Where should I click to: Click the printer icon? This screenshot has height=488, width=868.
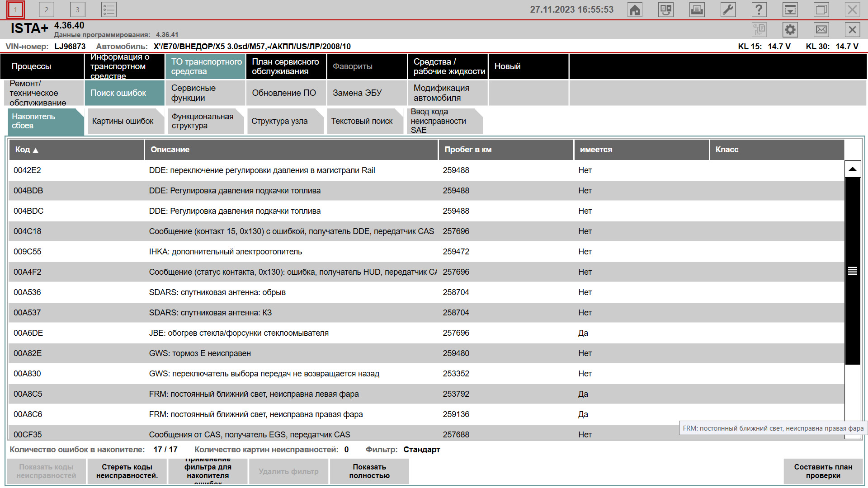coord(697,9)
